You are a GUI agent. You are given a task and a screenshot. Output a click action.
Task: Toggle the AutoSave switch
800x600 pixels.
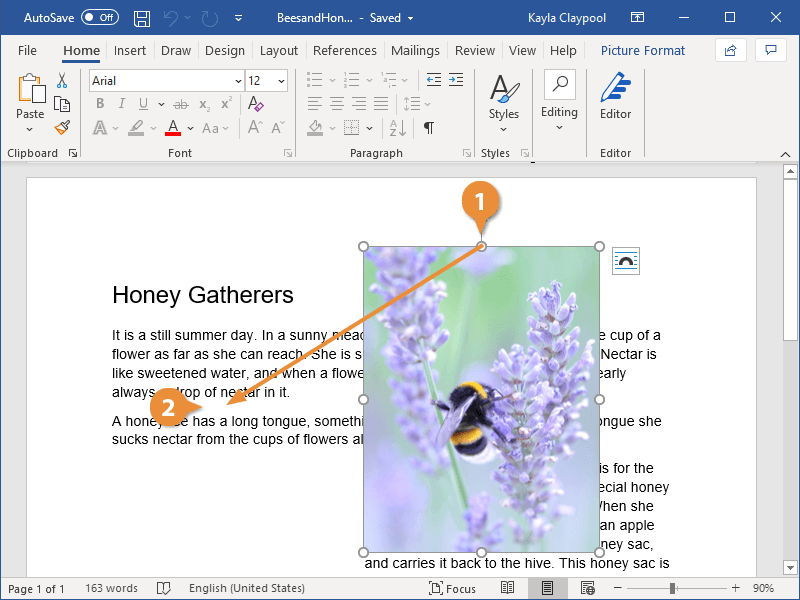tap(99, 18)
